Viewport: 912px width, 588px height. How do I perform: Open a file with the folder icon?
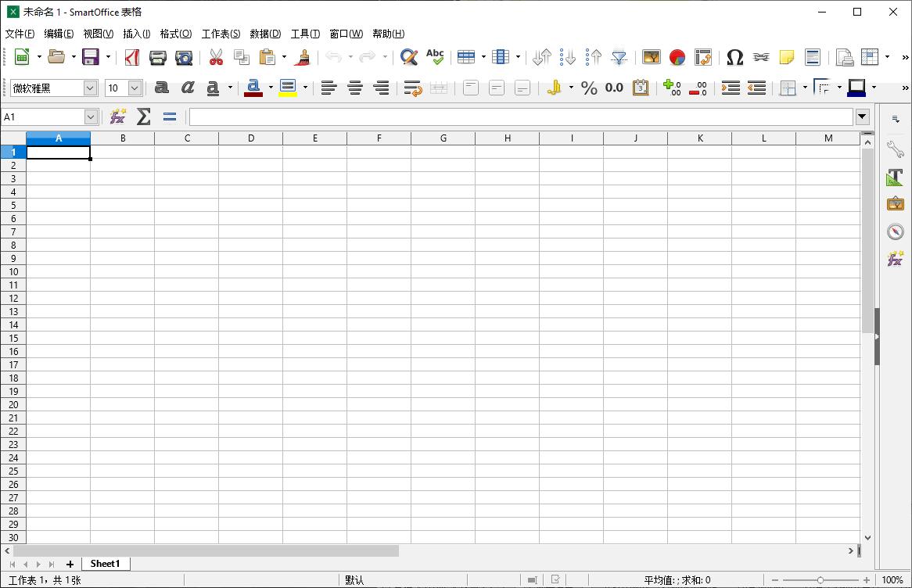click(56, 57)
